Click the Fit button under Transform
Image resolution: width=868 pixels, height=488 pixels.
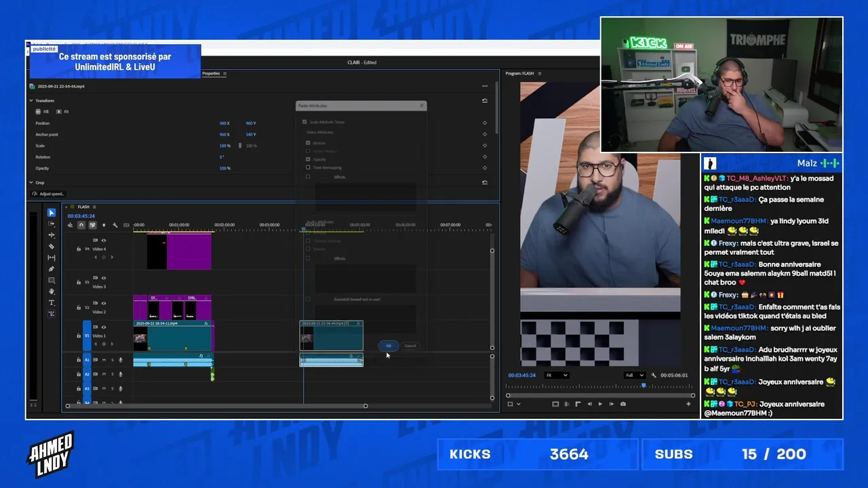[62, 111]
